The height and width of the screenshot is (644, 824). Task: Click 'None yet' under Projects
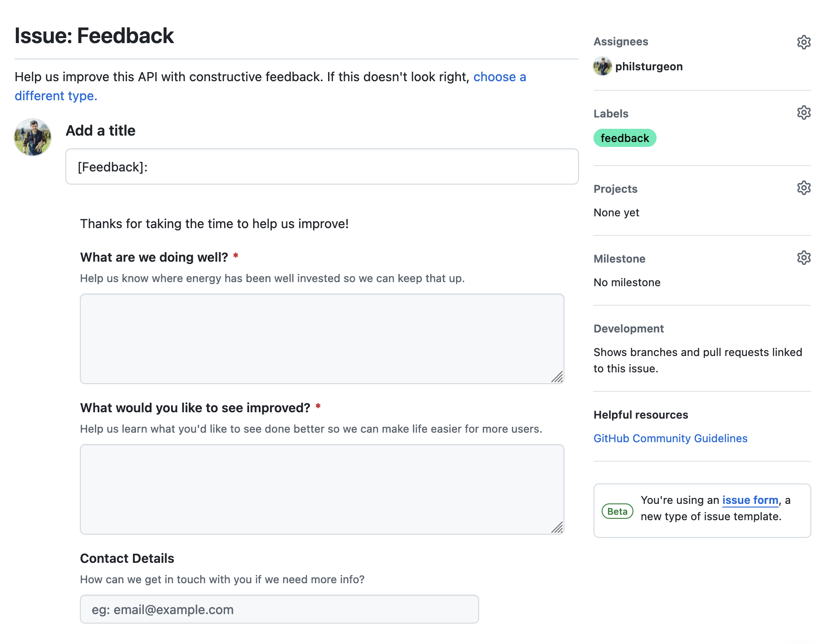(616, 212)
